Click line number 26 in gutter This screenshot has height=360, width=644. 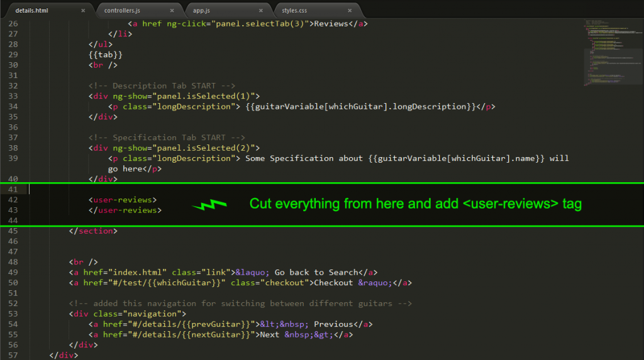coord(13,23)
